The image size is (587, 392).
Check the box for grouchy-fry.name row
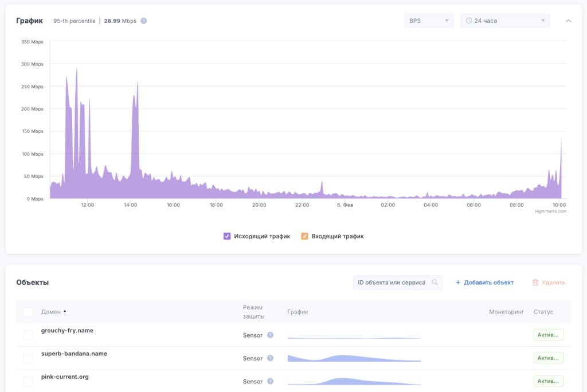click(x=28, y=335)
